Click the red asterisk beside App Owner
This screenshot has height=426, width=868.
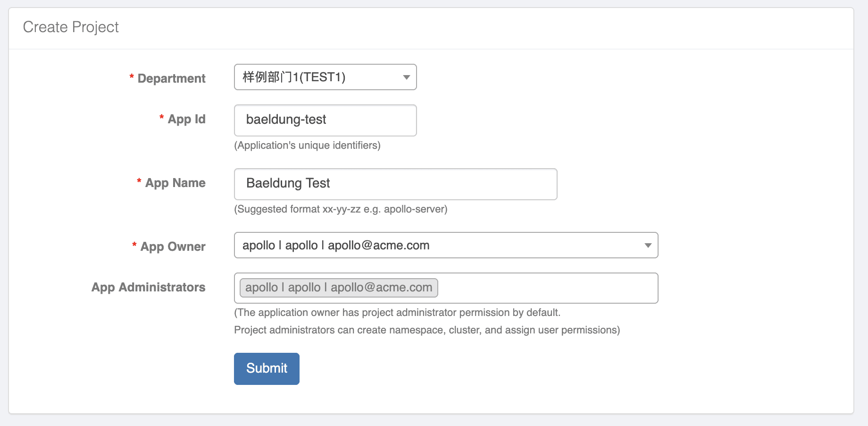click(134, 245)
